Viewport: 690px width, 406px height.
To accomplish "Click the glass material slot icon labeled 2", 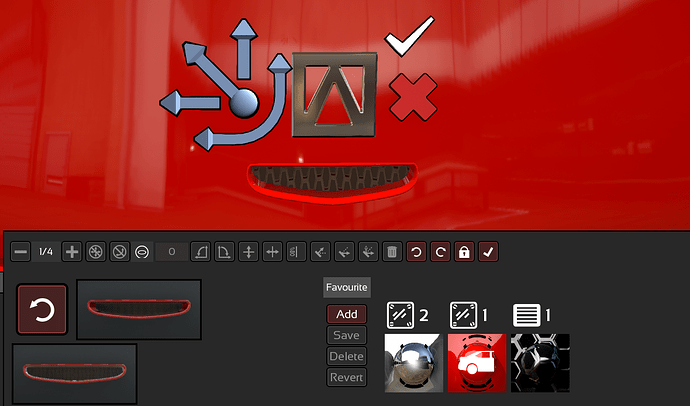I will pos(400,315).
